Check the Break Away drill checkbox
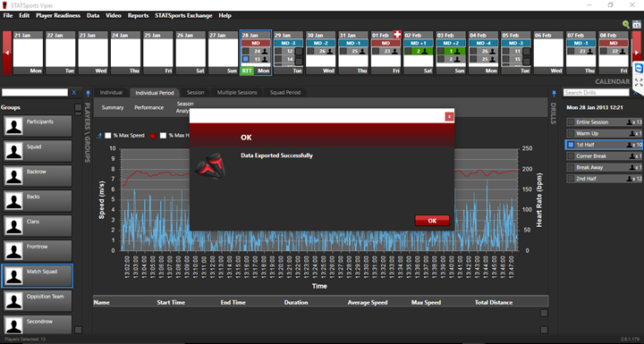644x344 pixels. tap(571, 167)
